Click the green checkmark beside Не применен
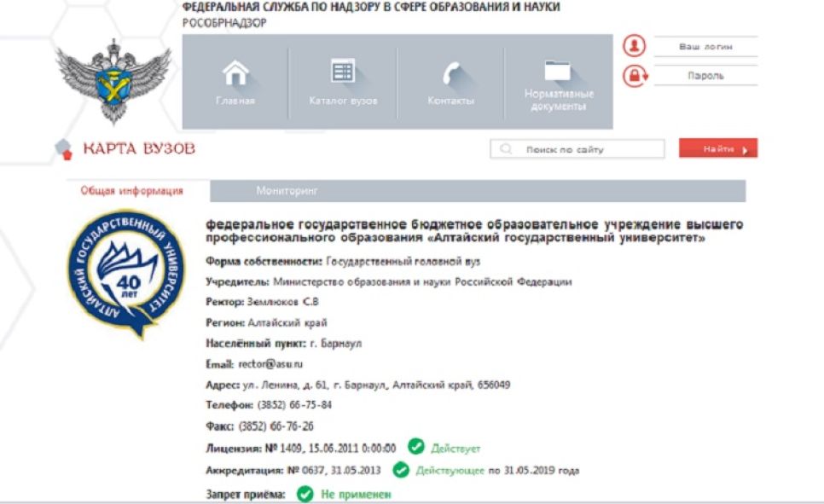The image size is (824, 504). click(x=305, y=494)
